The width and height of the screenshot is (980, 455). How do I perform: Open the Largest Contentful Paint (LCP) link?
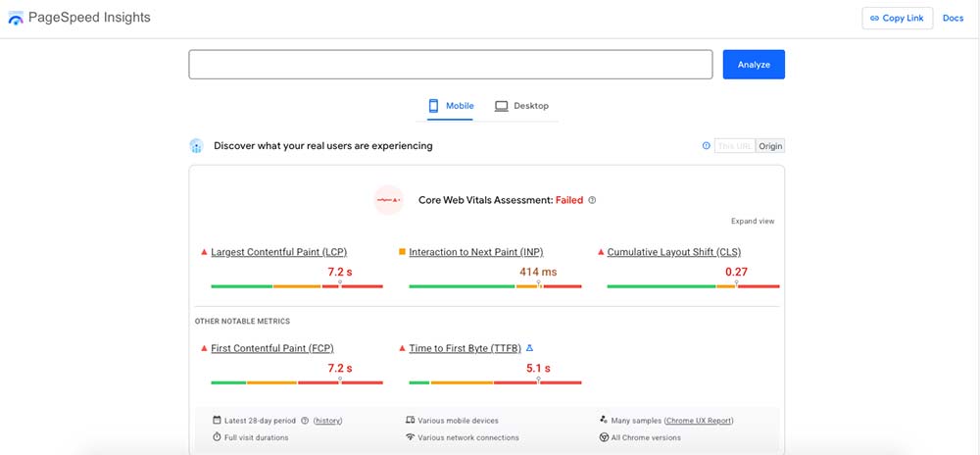(x=278, y=252)
